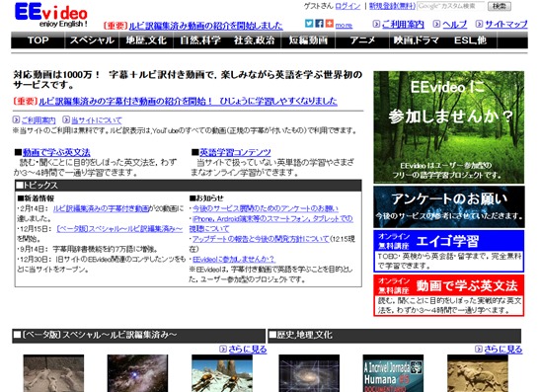Image resolution: width=539 pixels, height=392 pixels.
Task: Click arrow icon beside ヘルプ
Action: coord(436,24)
